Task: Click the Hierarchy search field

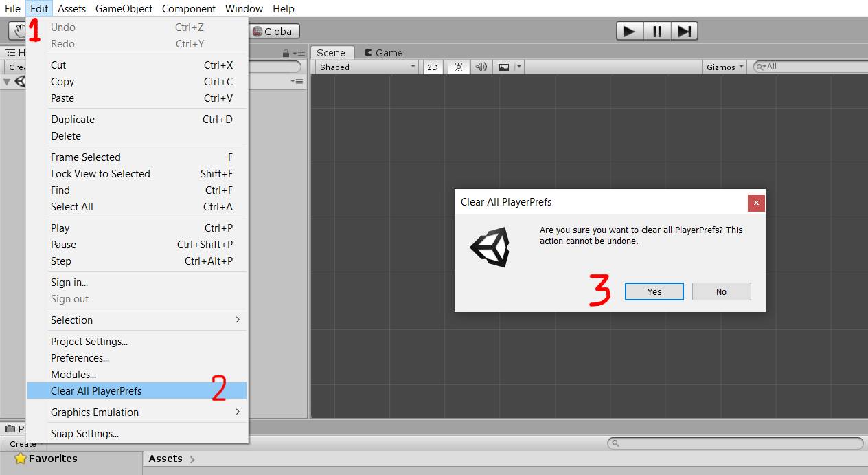Action: 275,67
